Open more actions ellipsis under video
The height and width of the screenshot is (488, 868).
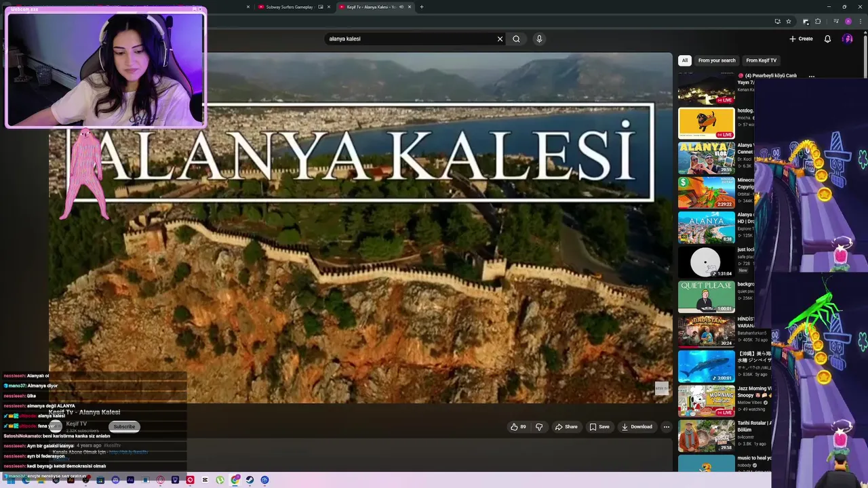(x=667, y=427)
